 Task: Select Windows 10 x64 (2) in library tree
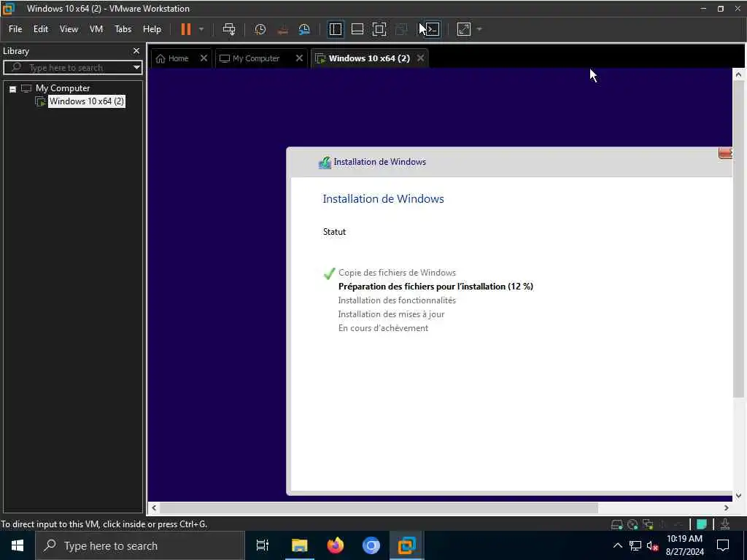pos(87,101)
